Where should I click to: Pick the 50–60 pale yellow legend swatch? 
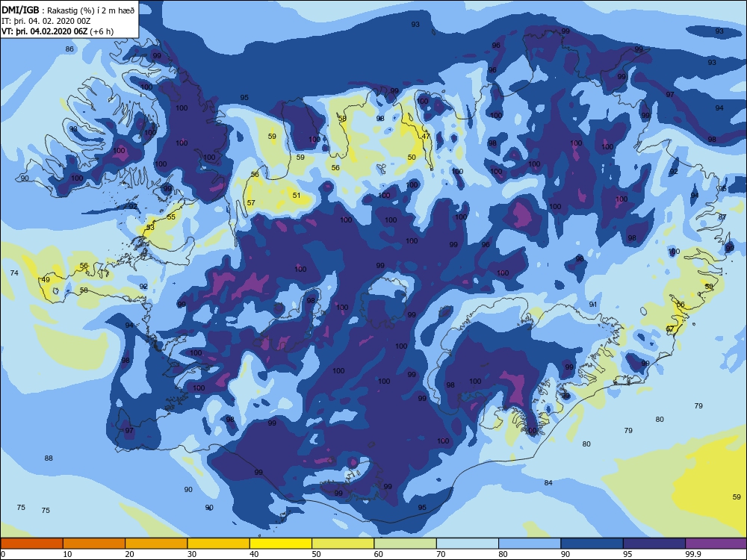(x=343, y=544)
